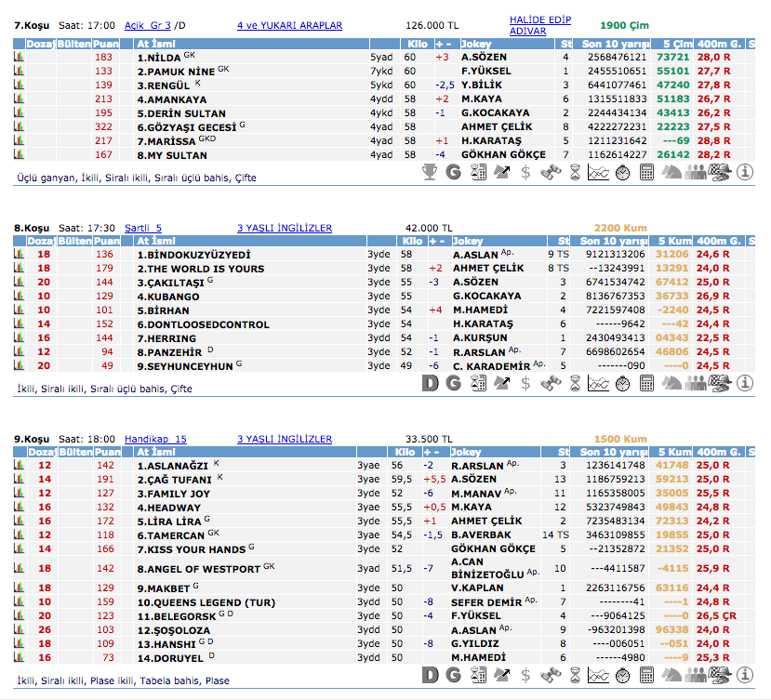
Task: Click the dollar sign icon under race 8
Action: 525,381
